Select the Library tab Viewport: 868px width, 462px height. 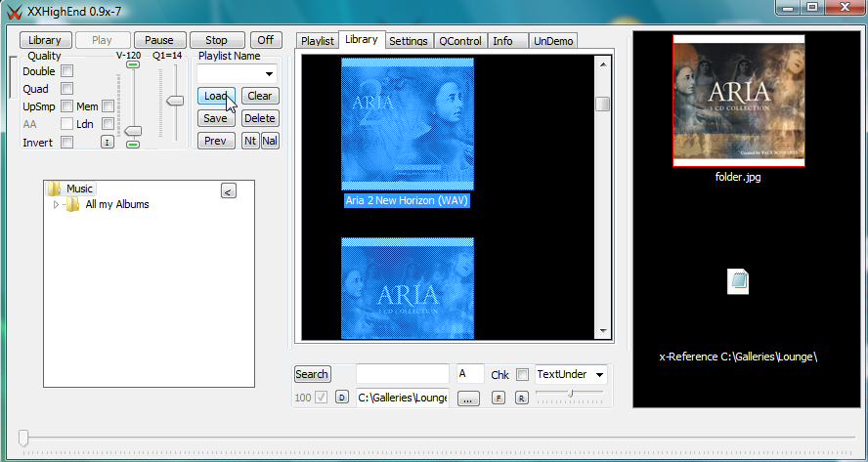pyautogui.click(x=362, y=39)
